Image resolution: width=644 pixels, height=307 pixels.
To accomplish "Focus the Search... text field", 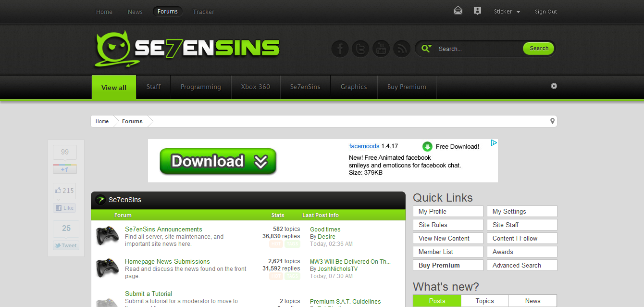I will [478, 49].
